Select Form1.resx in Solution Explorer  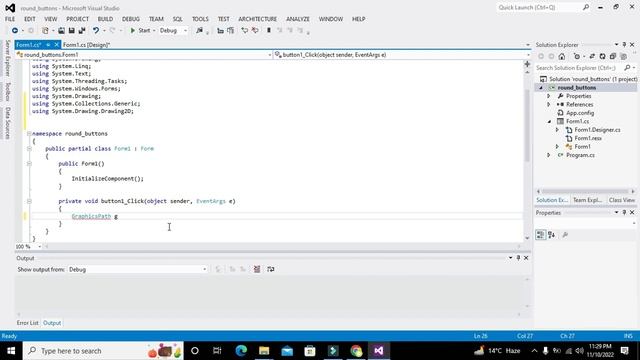(x=588, y=138)
